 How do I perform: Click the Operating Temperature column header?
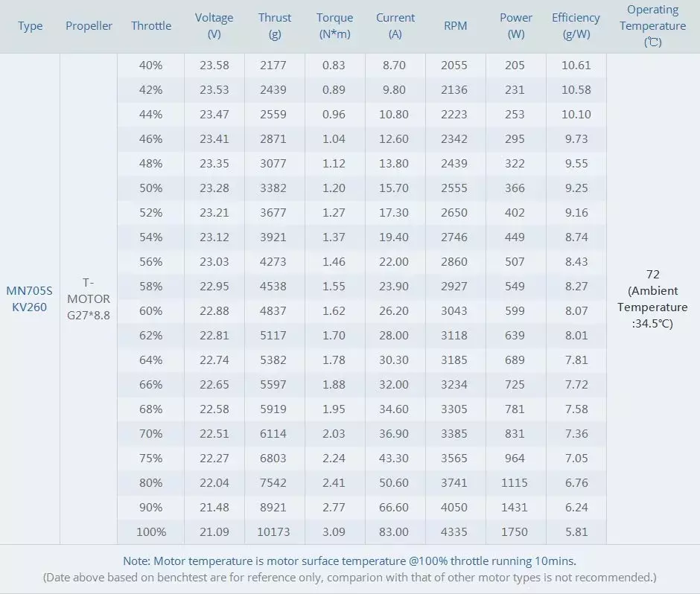pyautogui.click(x=652, y=26)
